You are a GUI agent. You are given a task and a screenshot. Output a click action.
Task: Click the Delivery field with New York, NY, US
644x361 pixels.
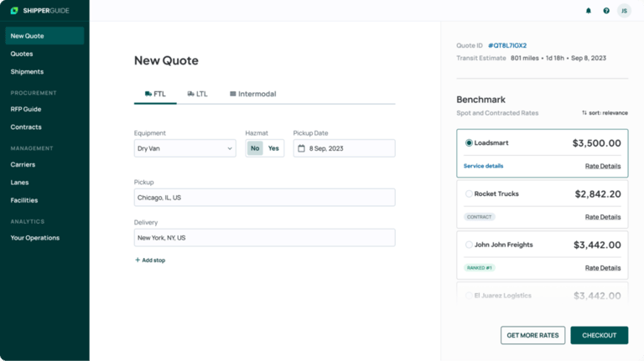pyautogui.click(x=264, y=238)
